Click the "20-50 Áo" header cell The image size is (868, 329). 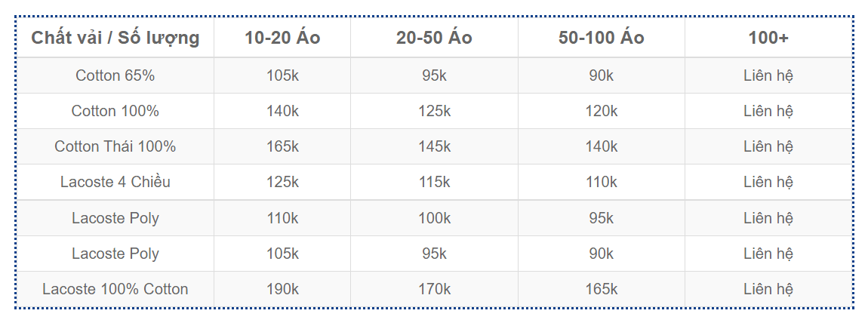pos(434,38)
